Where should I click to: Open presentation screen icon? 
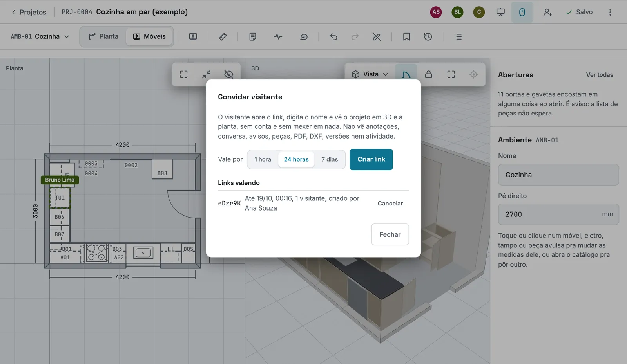(500, 12)
